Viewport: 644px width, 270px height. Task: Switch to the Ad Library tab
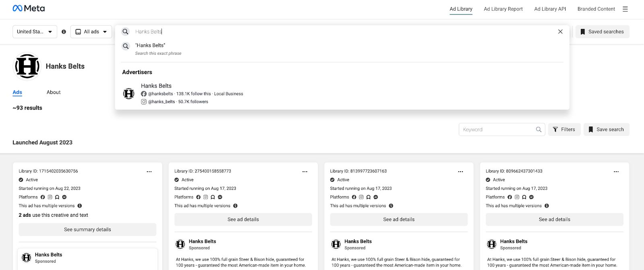461,9
